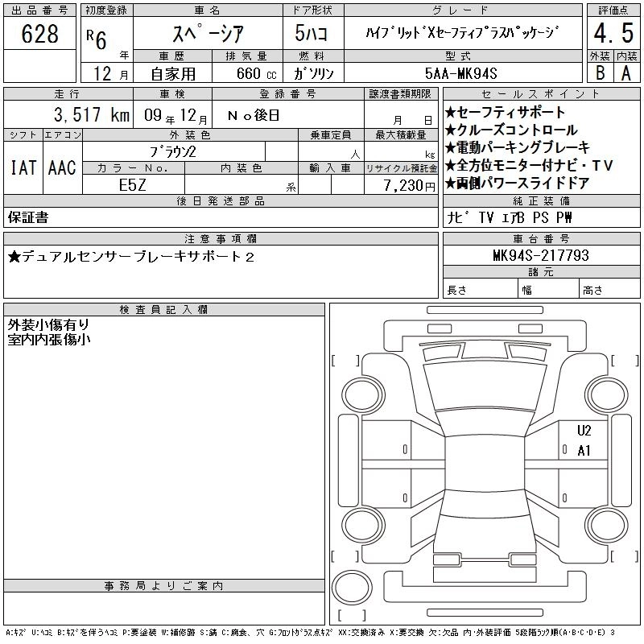Viewport: 644px width, 644px height.
Task: Select the ガソリン fuel type
Action: (x=313, y=73)
